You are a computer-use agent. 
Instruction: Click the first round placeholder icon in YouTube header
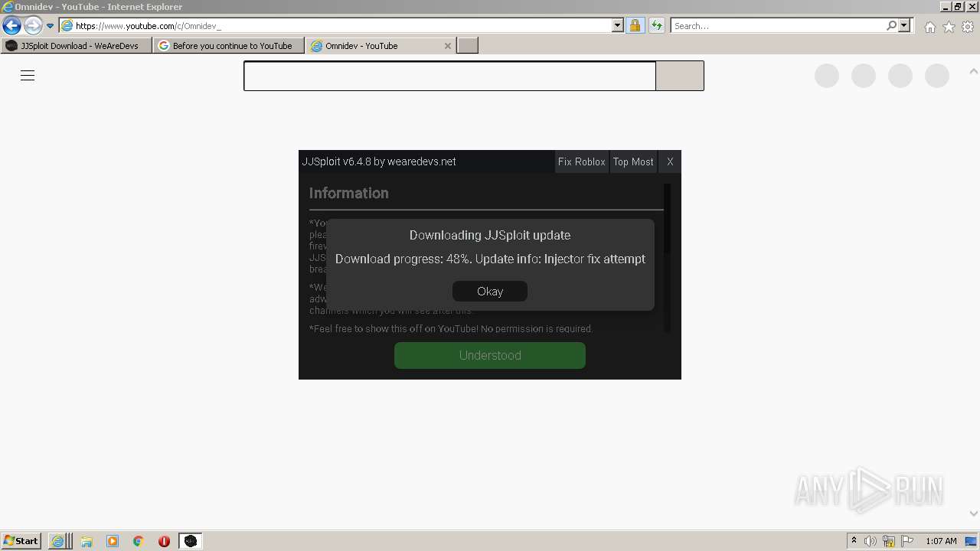(827, 76)
